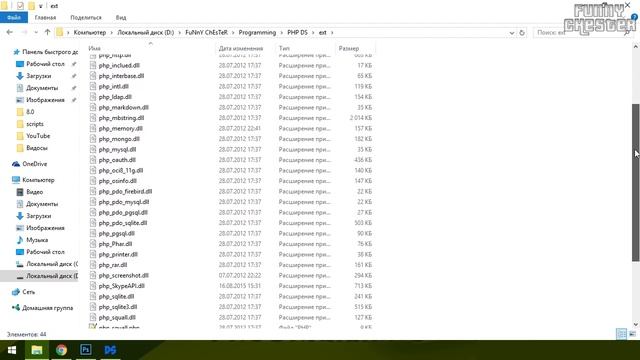Viewport: 640px width, 360px height.
Task: Click the php_sqlite3.dll file icon
Action: pyautogui.click(x=93, y=307)
